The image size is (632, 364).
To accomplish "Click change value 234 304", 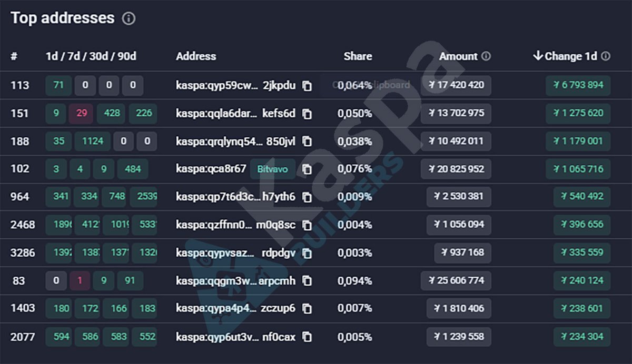I will click(582, 337).
